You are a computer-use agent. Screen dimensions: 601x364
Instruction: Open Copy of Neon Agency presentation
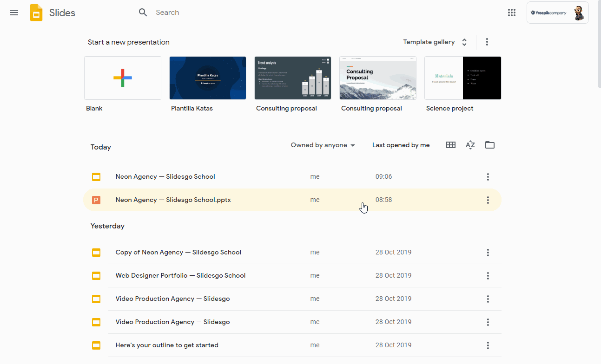point(178,253)
